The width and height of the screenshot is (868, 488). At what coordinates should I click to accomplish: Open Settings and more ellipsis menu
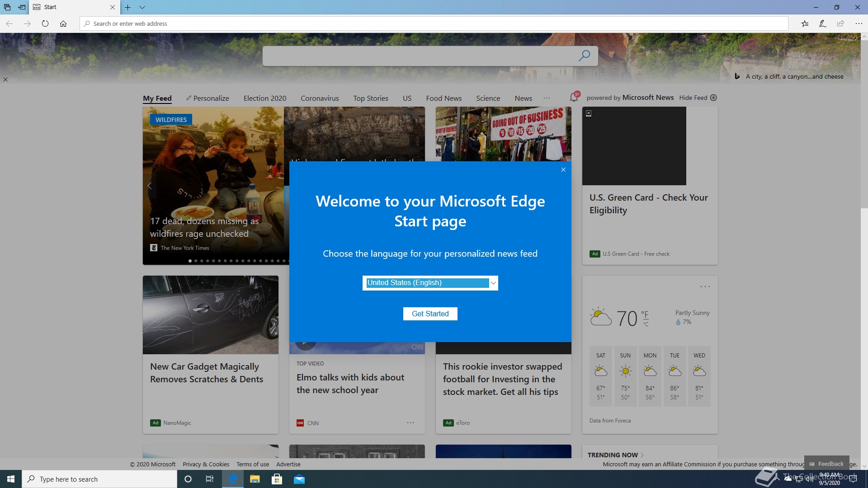point(859,23)
